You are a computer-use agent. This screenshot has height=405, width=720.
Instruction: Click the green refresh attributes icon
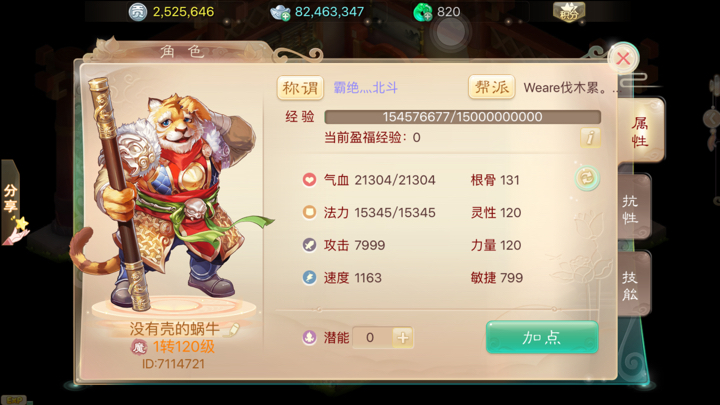(x=587, y=178)
